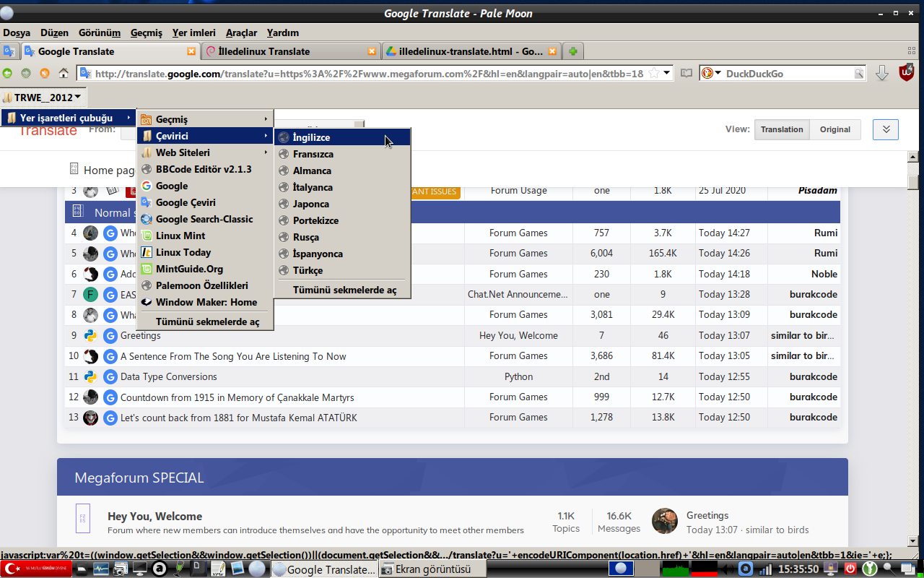The height and width of the screenshot is (578, 924).
Task: Click the page vertical scrollbar thumb
Action: [x=913, y=181]
